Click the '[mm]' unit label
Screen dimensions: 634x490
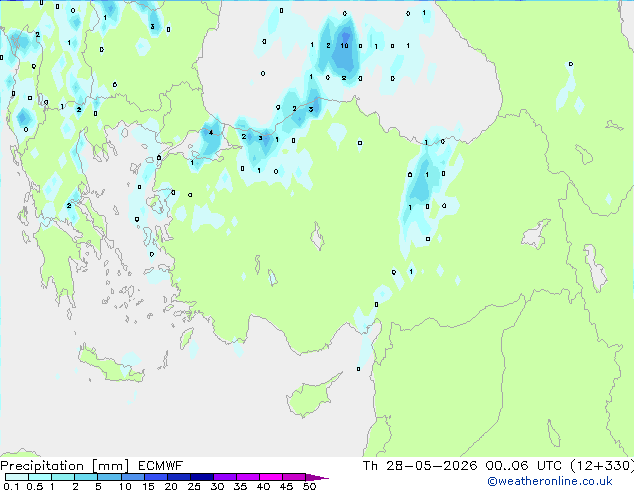[x=110, y=466]
